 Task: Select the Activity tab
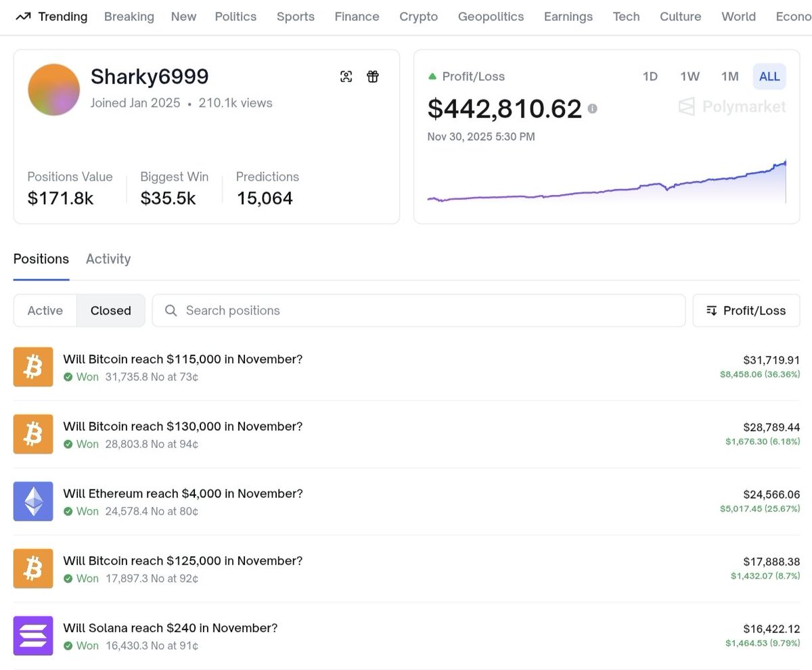[108, 259]
